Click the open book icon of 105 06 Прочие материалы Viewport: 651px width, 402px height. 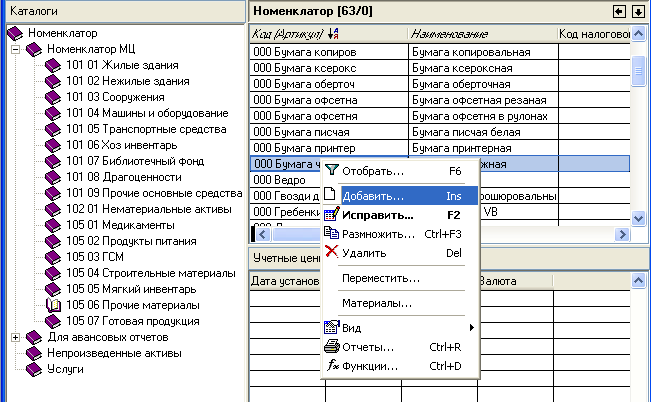point(53,305)
